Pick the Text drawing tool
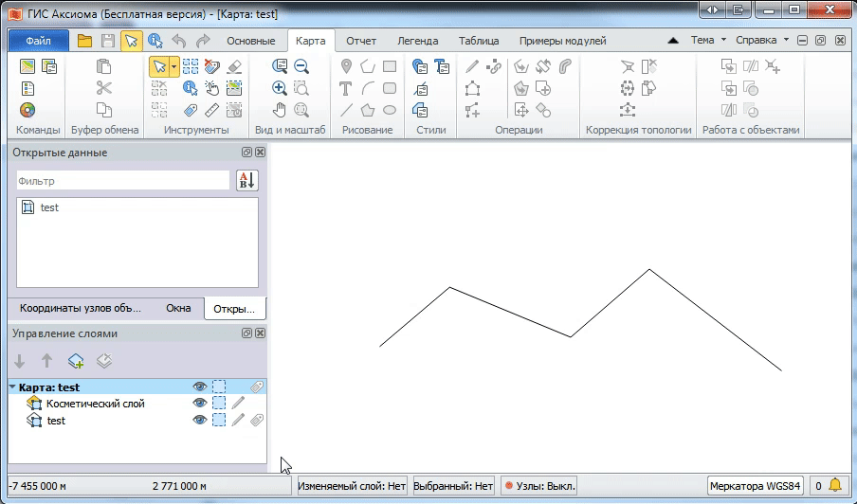The height and width of the screenshot is (504, 857). [x=346, y=88]
